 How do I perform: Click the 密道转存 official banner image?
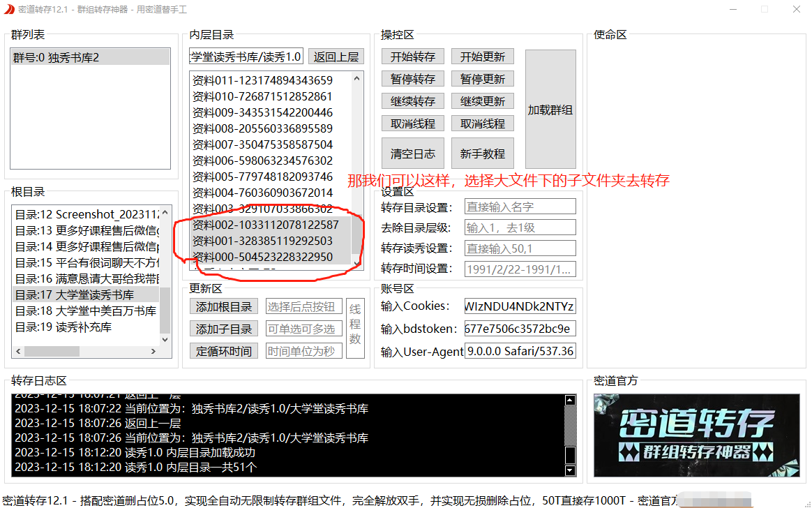(696, 435)
